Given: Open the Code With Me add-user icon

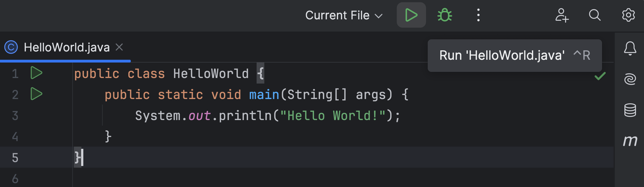Looking at the screenshot, I should click(x=562, y=15).
